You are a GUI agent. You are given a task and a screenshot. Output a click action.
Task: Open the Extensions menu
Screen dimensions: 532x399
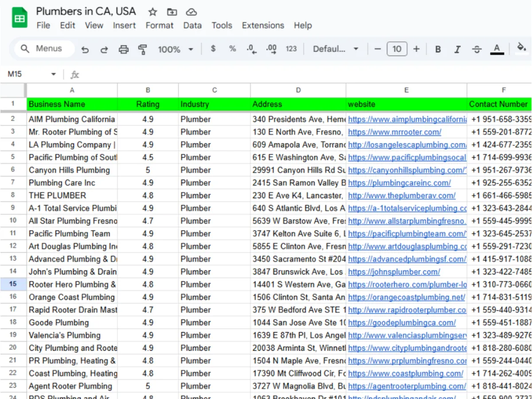click(263, 25)
